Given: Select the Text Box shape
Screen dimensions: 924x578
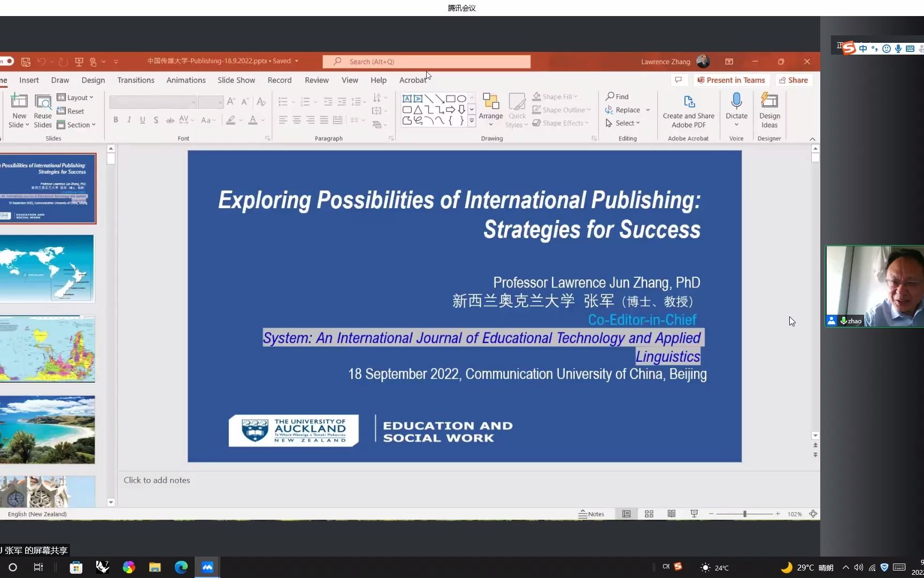Looking at the screenshot, I should 407,98.
